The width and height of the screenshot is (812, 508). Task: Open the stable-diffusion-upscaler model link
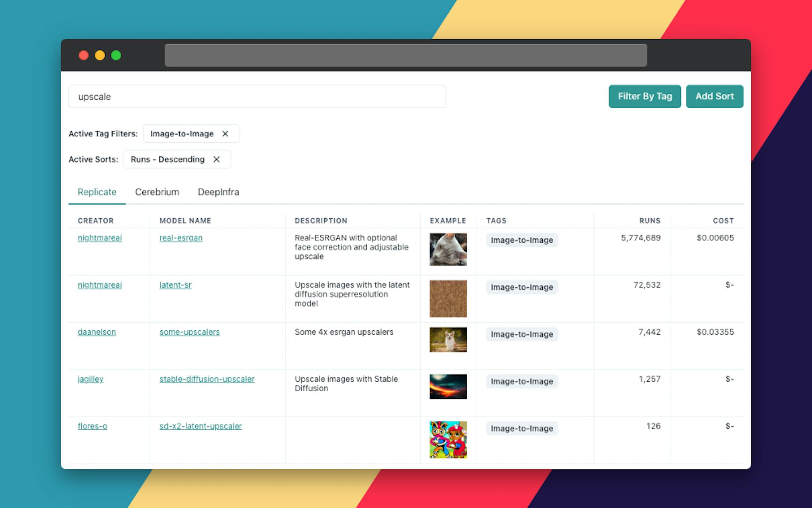click(x=207, y=379)
